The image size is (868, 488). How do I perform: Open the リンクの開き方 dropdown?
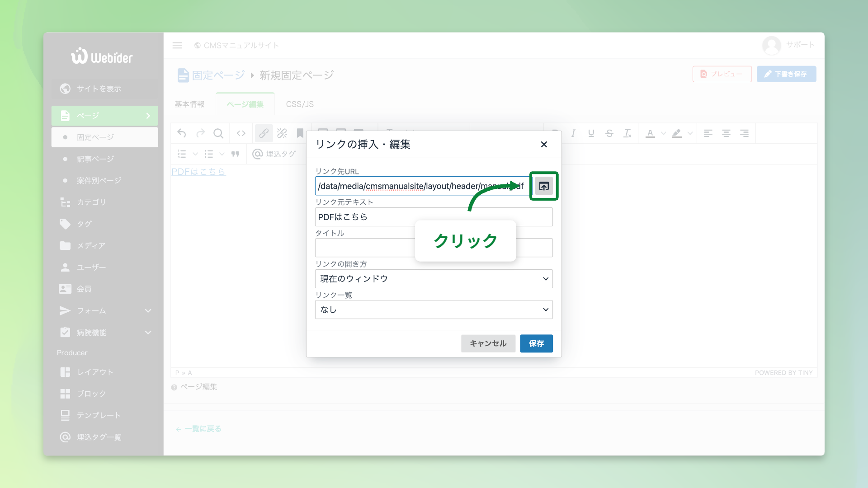coord(434,279)
